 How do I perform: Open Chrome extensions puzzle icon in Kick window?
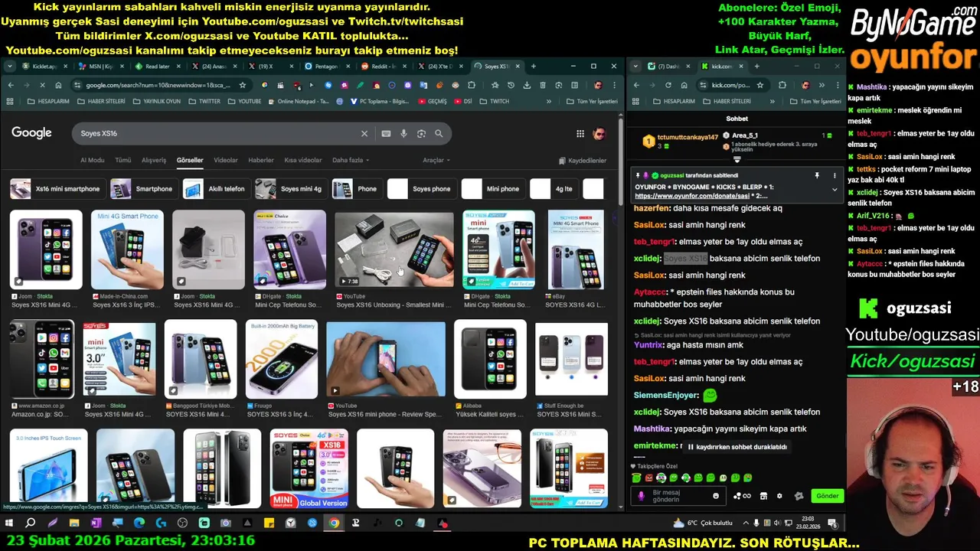point(782,85)
